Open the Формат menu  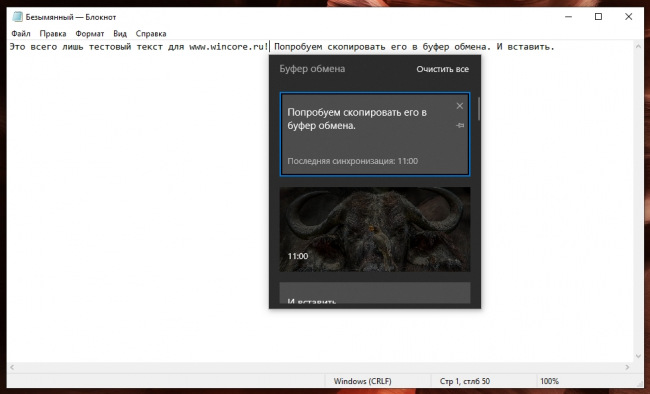point(90,34)
